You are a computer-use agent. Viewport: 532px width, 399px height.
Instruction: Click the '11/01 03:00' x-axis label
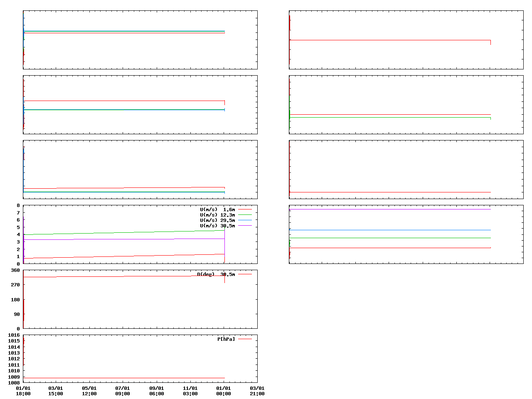pyautogui.click(x=190, y=391)
